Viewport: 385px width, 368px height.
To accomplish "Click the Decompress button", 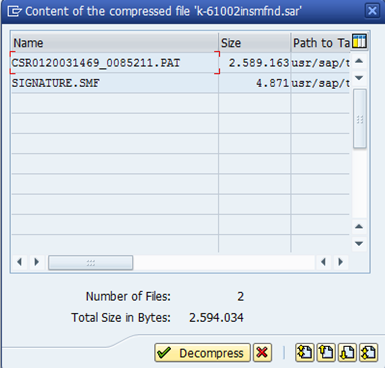I will [202, 353].
